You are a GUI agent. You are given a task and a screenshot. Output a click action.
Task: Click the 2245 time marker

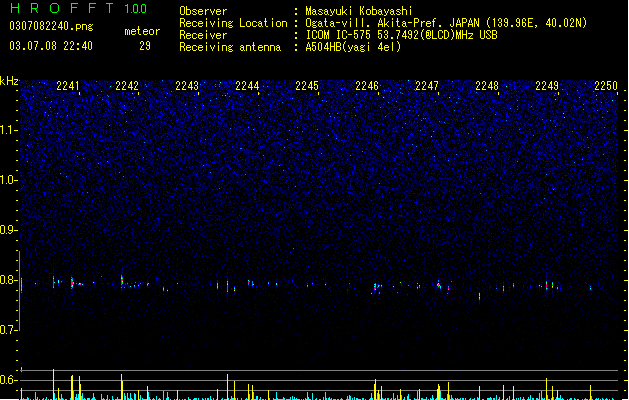click(x=307, y=86)
